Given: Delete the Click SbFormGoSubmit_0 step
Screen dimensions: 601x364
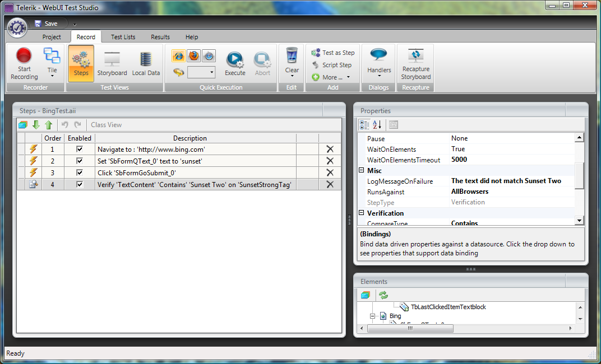Looking at the screenshot, I should [x=330, y=172].
